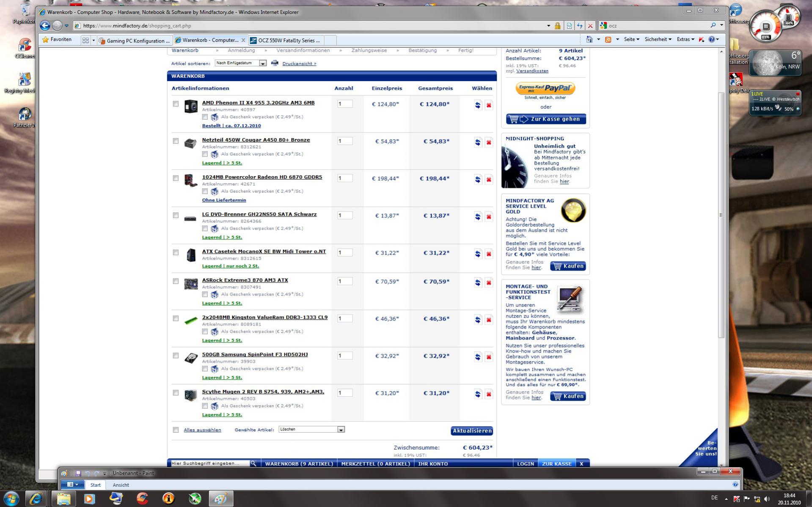Screen dimensions: 812x507
Task: Expand Paint application menu button
Action: 73,485
